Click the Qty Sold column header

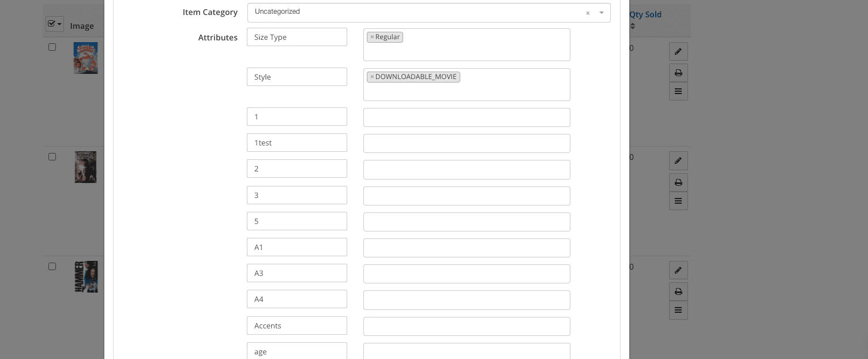[645, 14]
